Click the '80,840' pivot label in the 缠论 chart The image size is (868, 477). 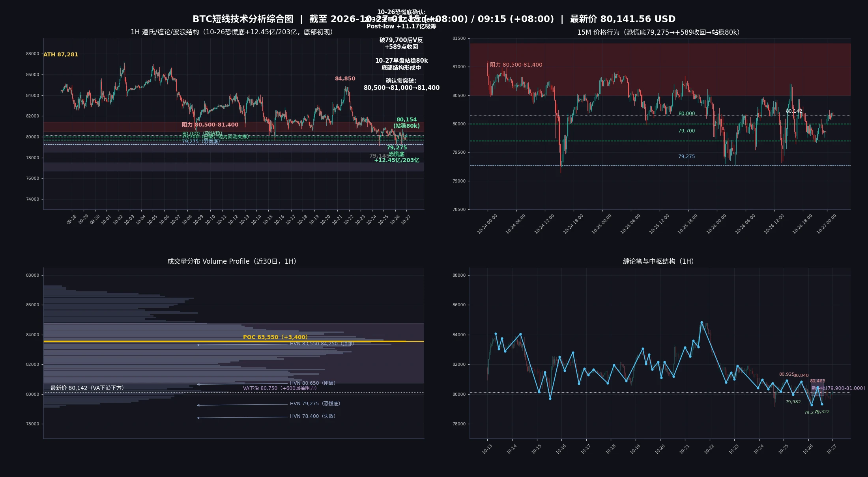(801, 376)
